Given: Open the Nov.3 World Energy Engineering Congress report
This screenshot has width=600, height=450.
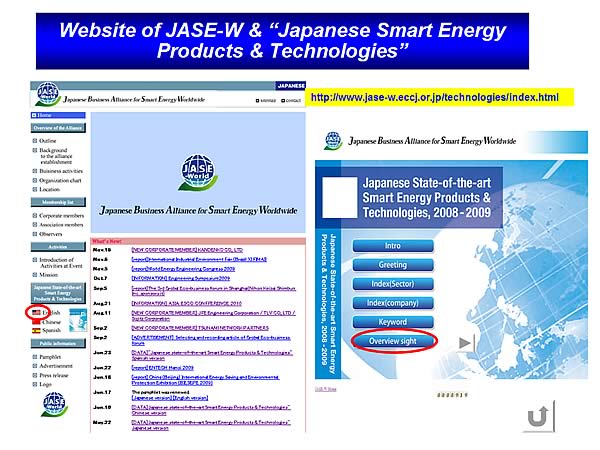Looking at the screenshot, I should [x=183, y=269].
